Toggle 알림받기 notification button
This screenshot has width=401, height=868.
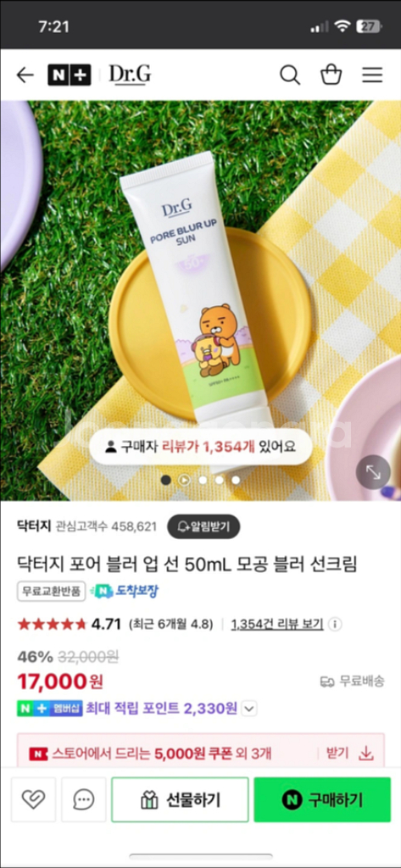click(x=203, y=526)
